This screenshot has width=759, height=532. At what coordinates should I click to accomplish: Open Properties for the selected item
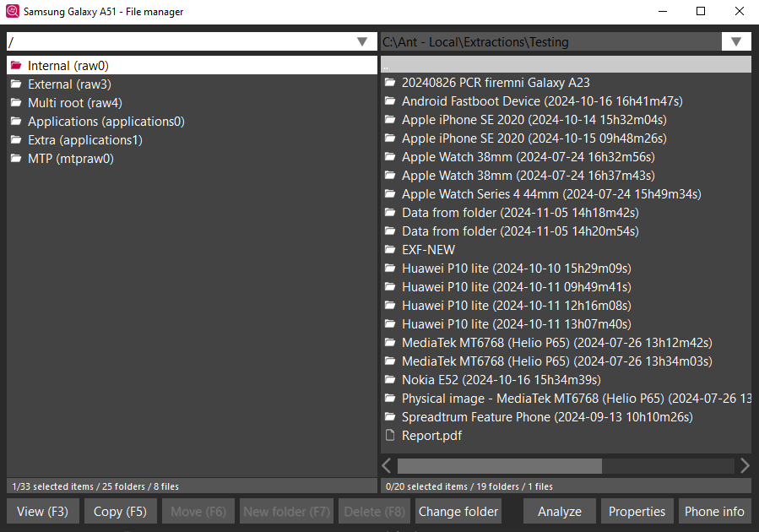pos(637,511)
